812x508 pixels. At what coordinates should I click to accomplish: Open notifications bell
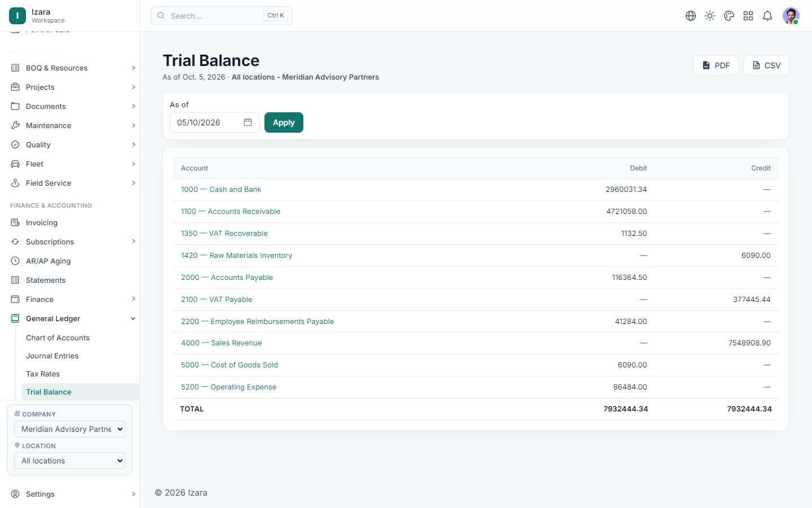point(767,16)
